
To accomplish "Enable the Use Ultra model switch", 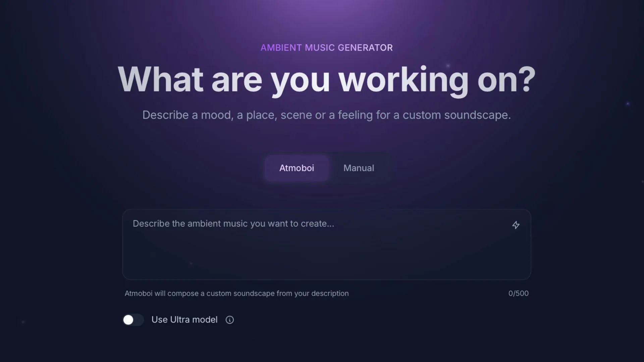I will [133, 320].
